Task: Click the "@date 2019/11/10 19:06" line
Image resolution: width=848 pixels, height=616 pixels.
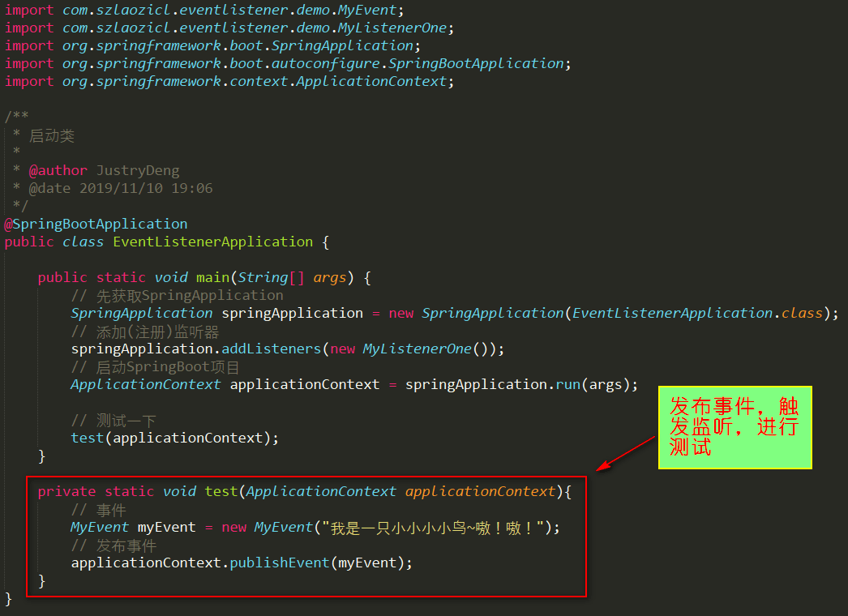Action: point(121,188)
